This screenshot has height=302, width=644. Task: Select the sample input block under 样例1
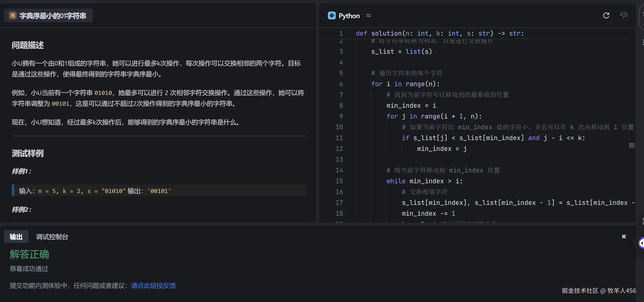(x=159, y=191)
